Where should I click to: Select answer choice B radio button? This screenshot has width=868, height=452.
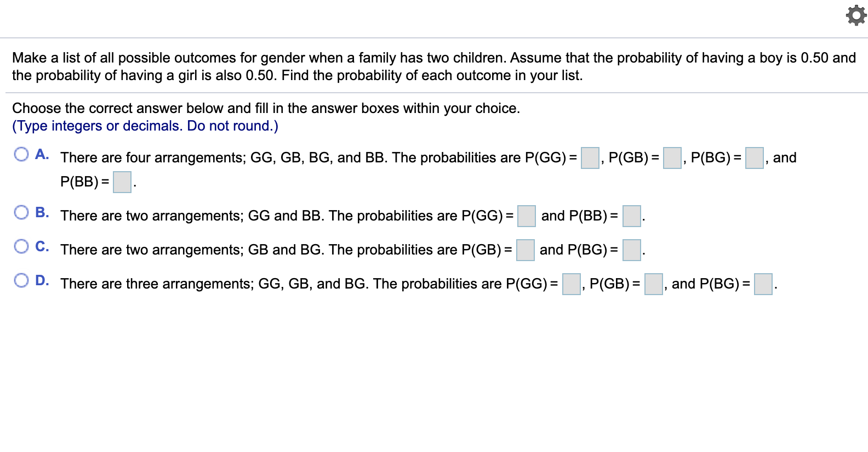[x=21, y=212]
